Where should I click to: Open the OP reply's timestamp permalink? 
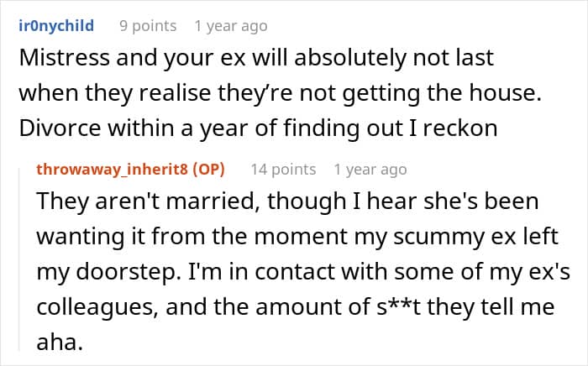(370, 170)
